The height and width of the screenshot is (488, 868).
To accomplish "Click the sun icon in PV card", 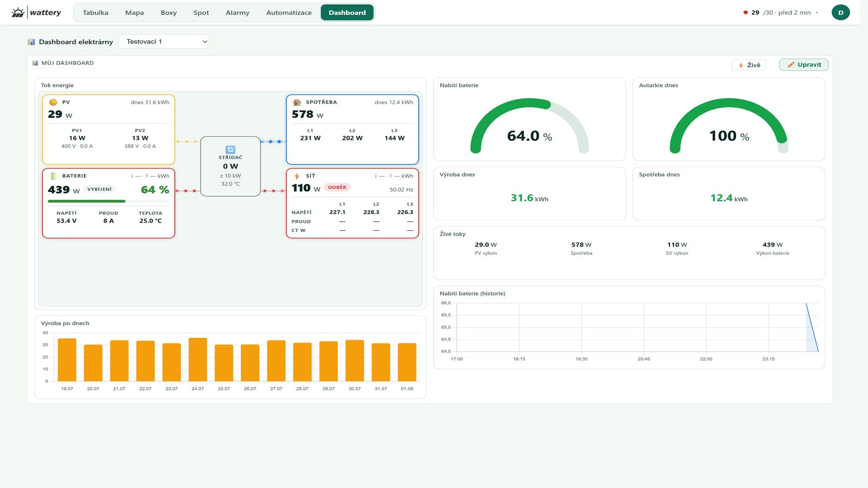I will [x=53, y=102].
